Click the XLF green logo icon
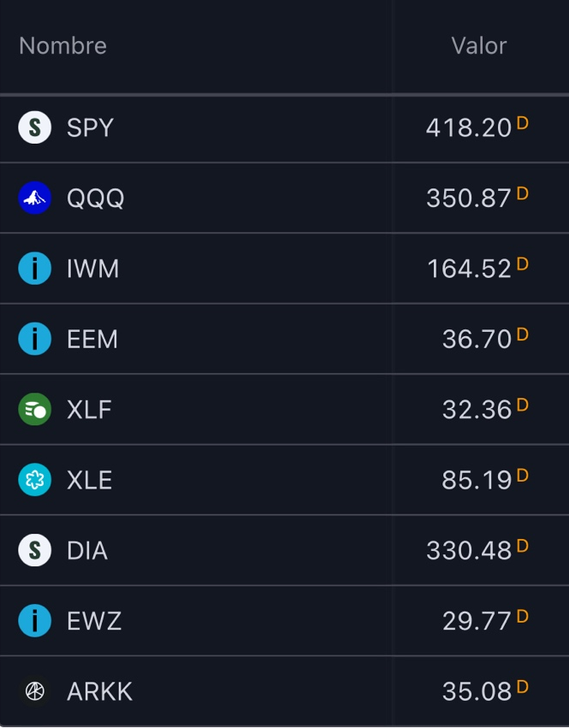The height and width of the screenshot is (728, 569). [x=34, y=410]
